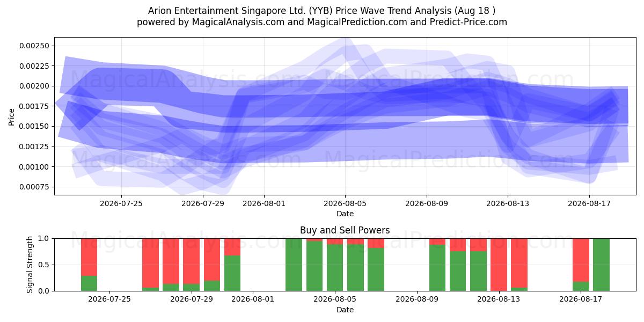Click 2026-08-05 date tick under the price chart

pyautogui.click(x=345, y=203)
